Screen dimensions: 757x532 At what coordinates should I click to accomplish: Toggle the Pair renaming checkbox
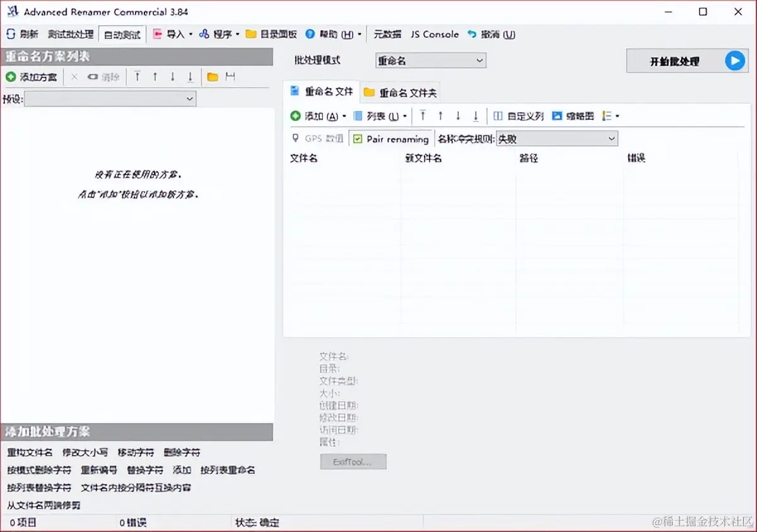[x=358, y=138]
